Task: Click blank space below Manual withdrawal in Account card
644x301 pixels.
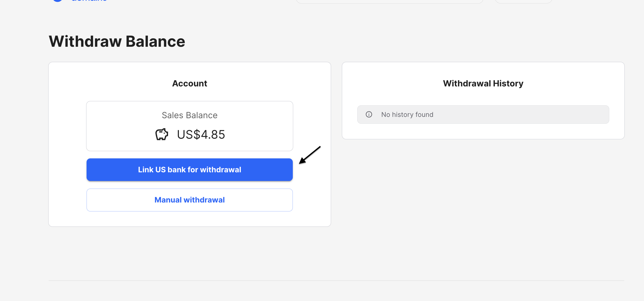Action: point(189,219)
